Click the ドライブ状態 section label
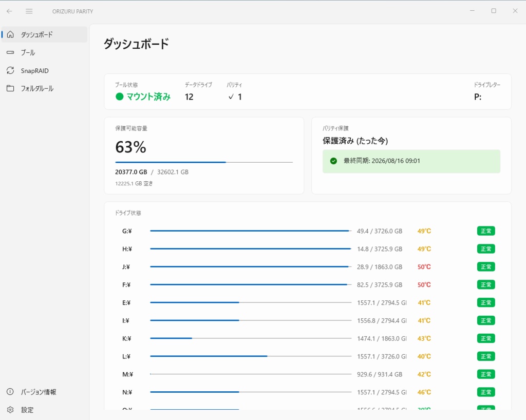The height and width of the screenshot is (420, 526). pyautogui.click(x=128, y=213)
